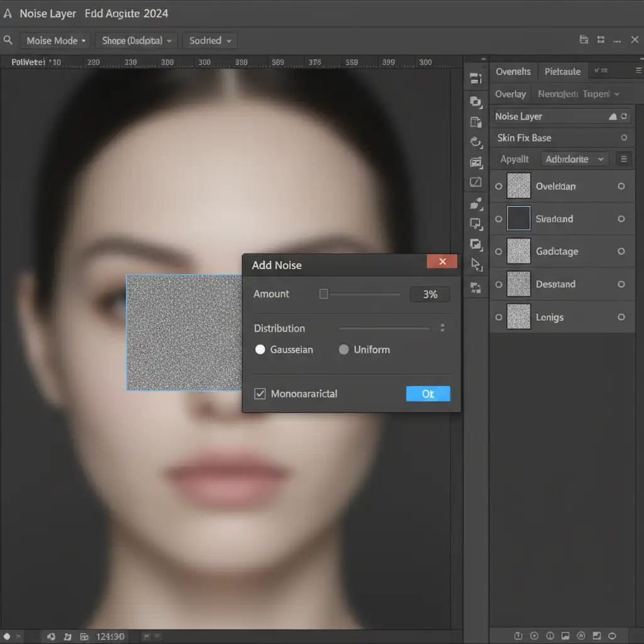Click OK in the Add Noise dialog
This screenshot has width=644, height=644.
(428, 394)
